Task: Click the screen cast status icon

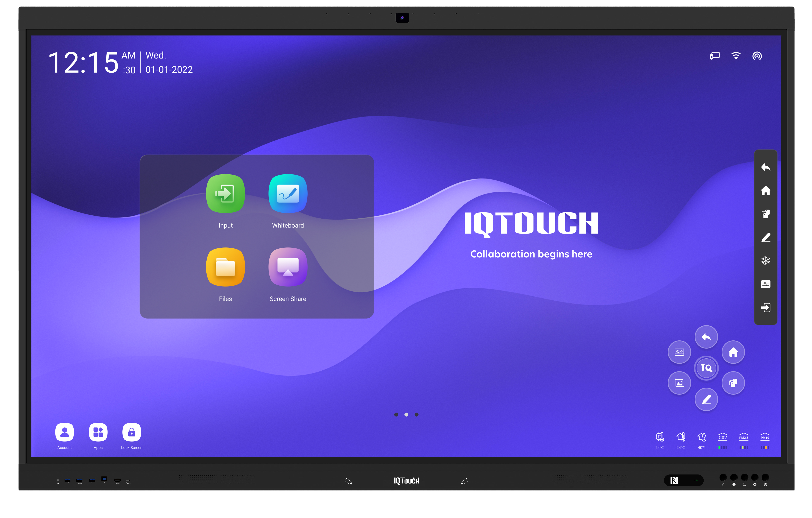Action: [x=715, y=56]
